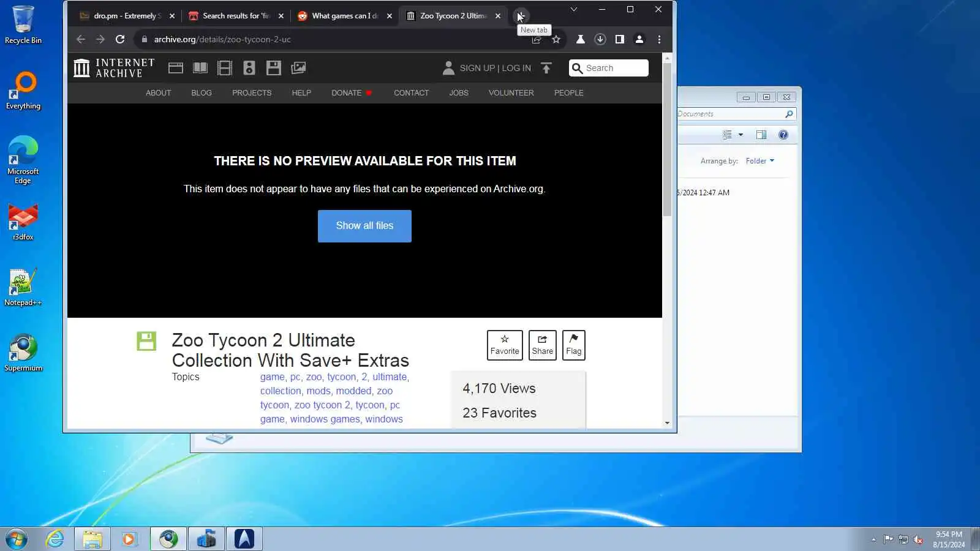This screenshot has height=551, width=980.
Task: Select the Everything desktop shortcut
Action: pos(23,91)
